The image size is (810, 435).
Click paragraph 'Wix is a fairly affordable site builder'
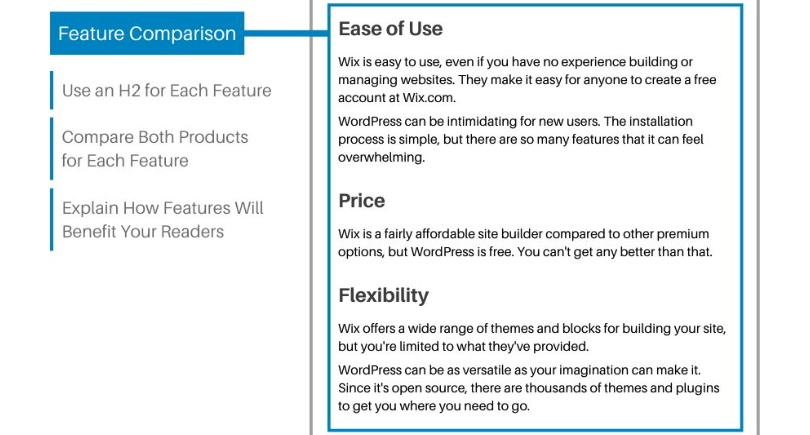pyautogui.click(x=525, y=243)
